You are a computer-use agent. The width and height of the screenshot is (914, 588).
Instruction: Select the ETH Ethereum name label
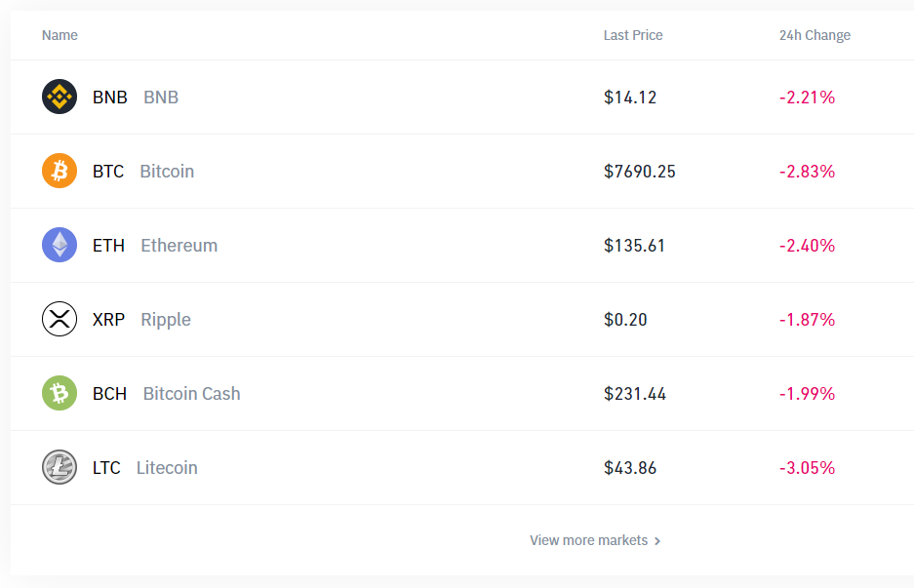pos(179,246)
